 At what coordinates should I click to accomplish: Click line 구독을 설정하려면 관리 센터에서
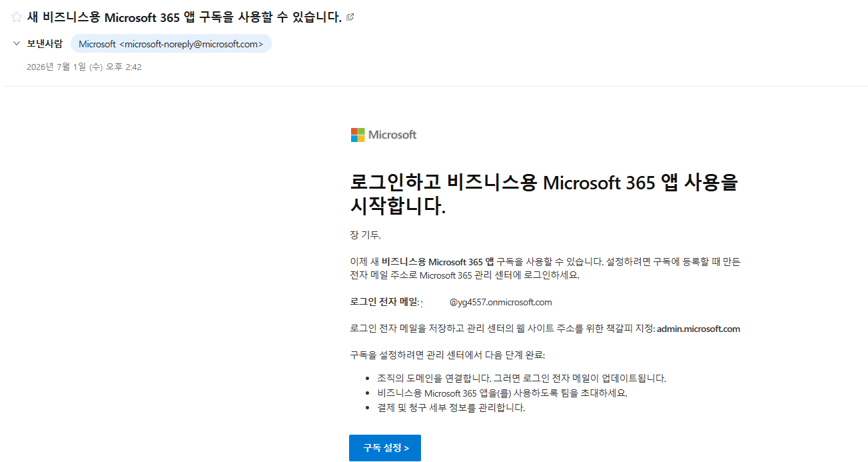447,355
